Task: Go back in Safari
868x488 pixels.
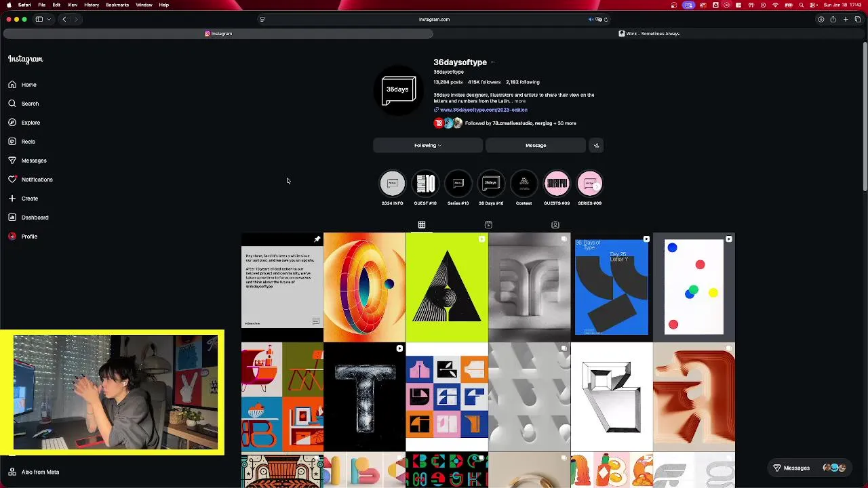Action: [64, 19]
